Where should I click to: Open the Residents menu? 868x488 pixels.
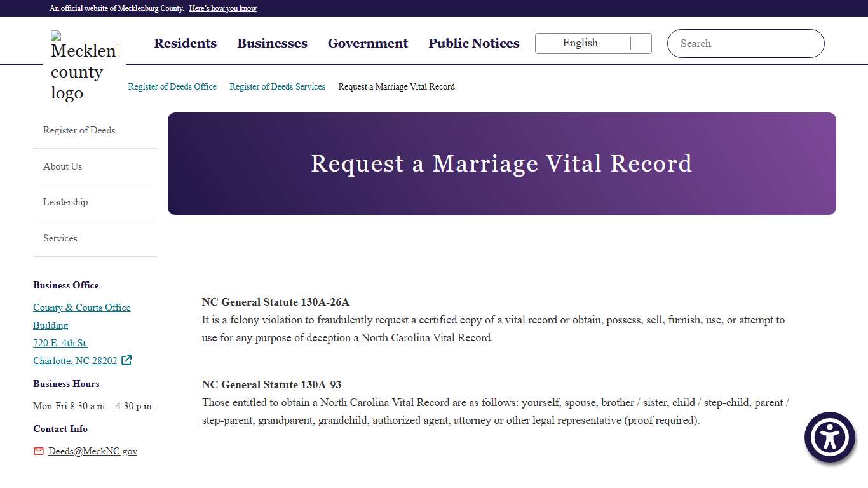tap(185, 43)
